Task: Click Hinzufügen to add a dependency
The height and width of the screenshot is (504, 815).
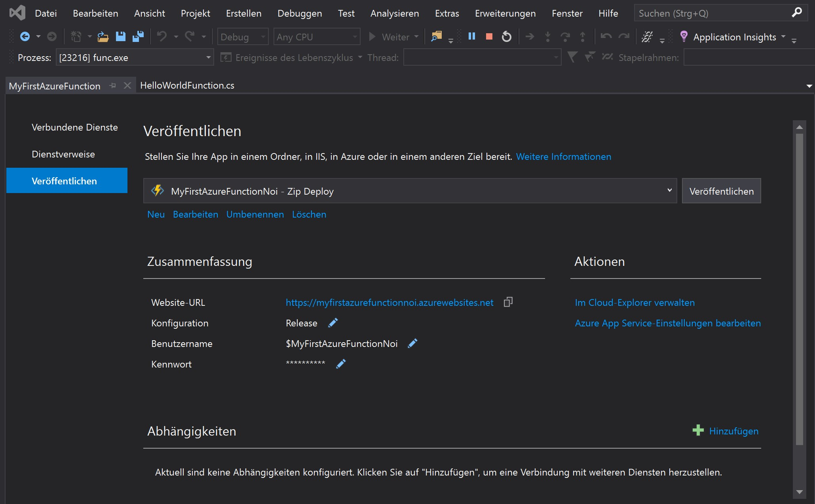Action: click(733, 431)
